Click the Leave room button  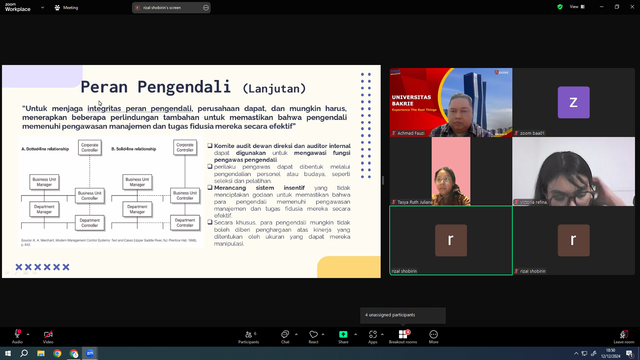[x=624, y=336]
